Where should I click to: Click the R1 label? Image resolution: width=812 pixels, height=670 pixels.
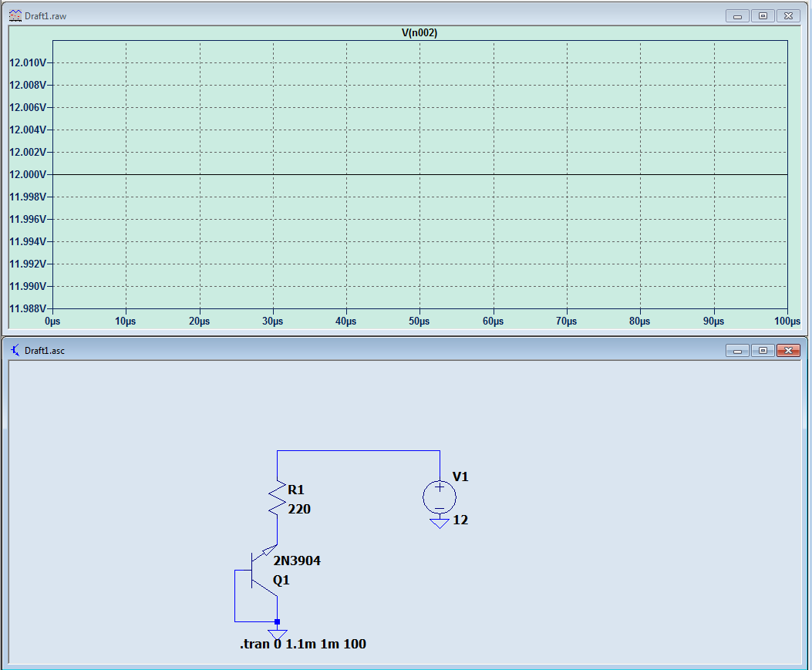coord(295,490)
